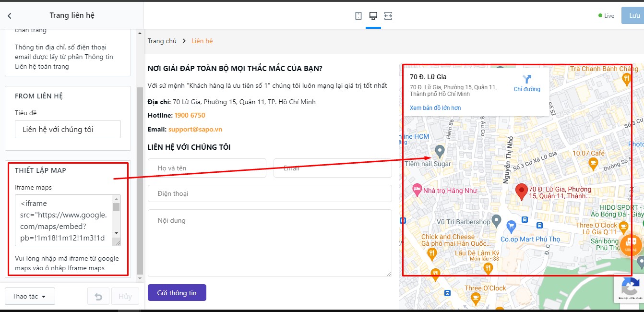Click Vũ Trí Barbershop map marker
Screen dimensions: 644x312
[x=497, y=222]
